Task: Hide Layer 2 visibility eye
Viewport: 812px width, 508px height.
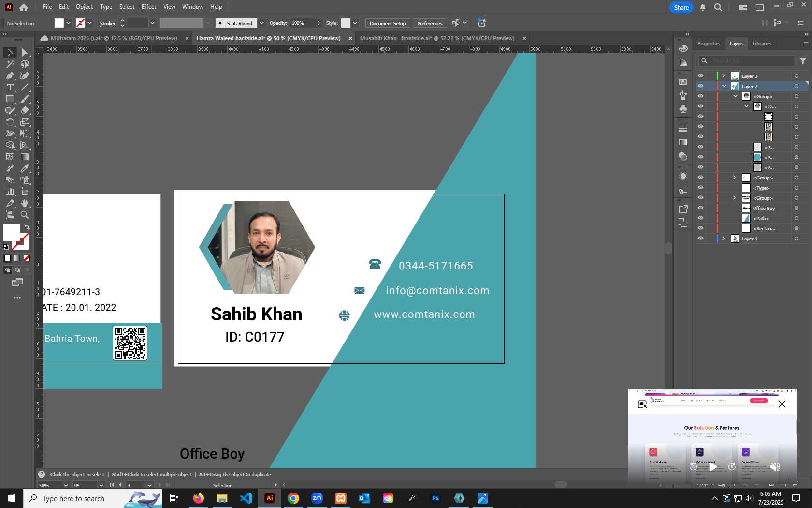Action: tap(700, 86)
